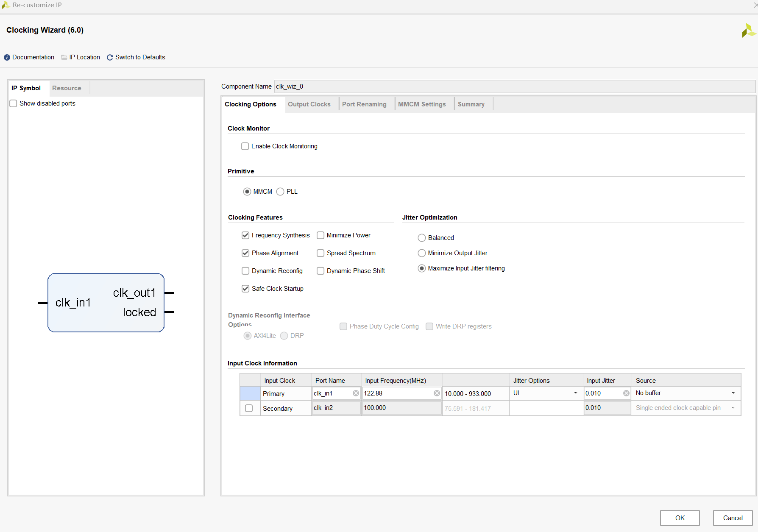Screen dimensions: 758x532
Task: Select Maximize Input Jitter filtering
Action: (422, 268)
